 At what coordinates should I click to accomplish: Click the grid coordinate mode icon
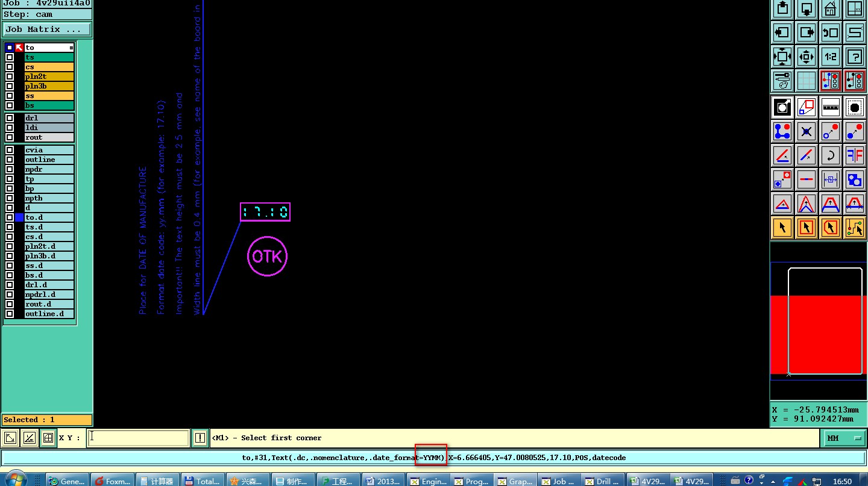(x=48, y=438)
